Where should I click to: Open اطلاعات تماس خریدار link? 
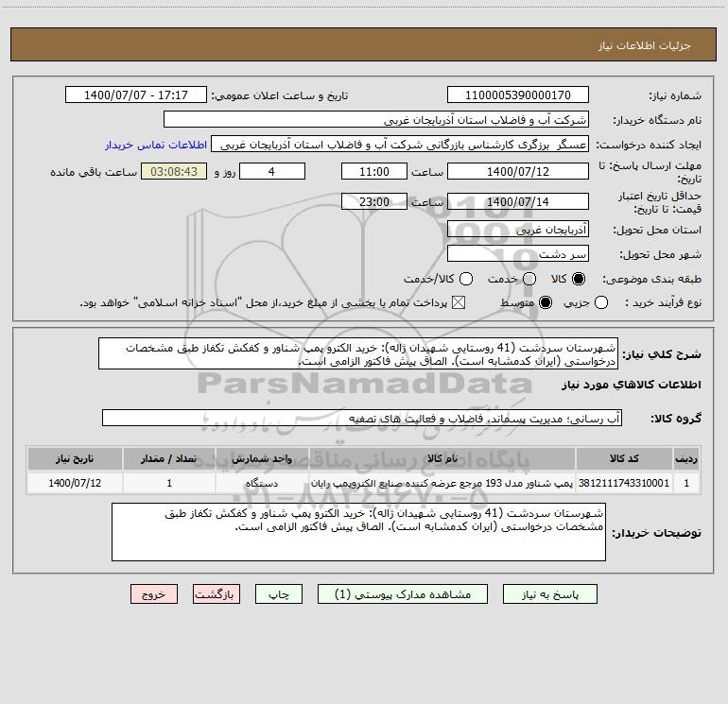[x=156, y=145]
